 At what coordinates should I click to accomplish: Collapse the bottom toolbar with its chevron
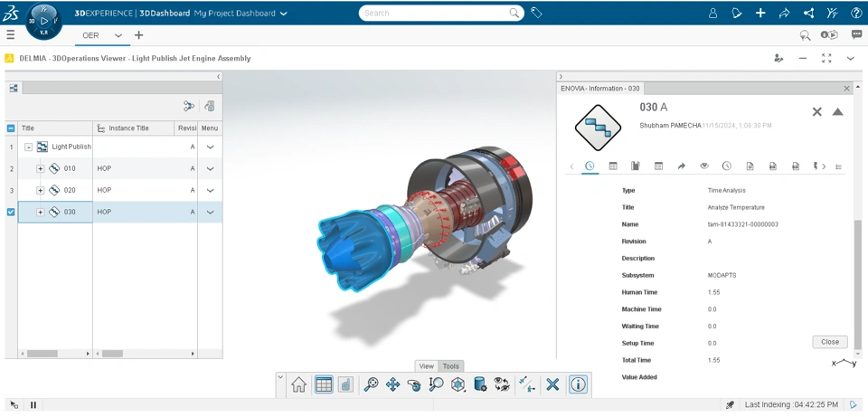pyautogui.click(x=280, y=376)
